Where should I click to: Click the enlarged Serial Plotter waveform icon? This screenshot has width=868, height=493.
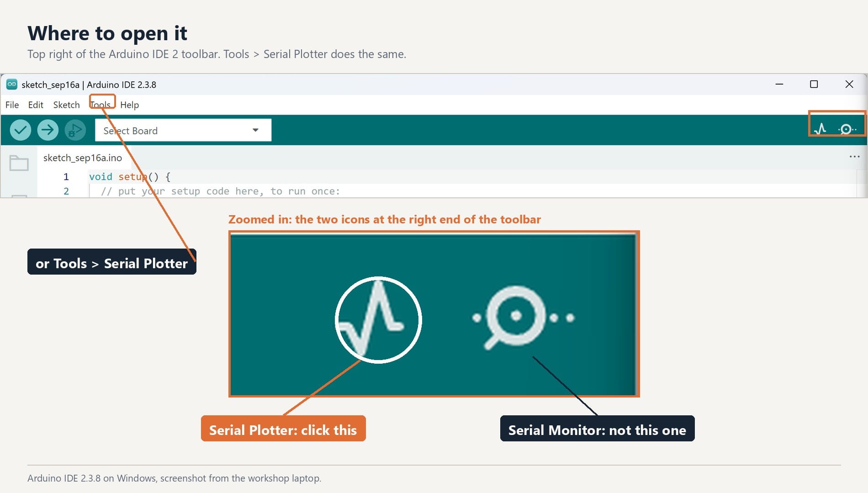point(378,319)
